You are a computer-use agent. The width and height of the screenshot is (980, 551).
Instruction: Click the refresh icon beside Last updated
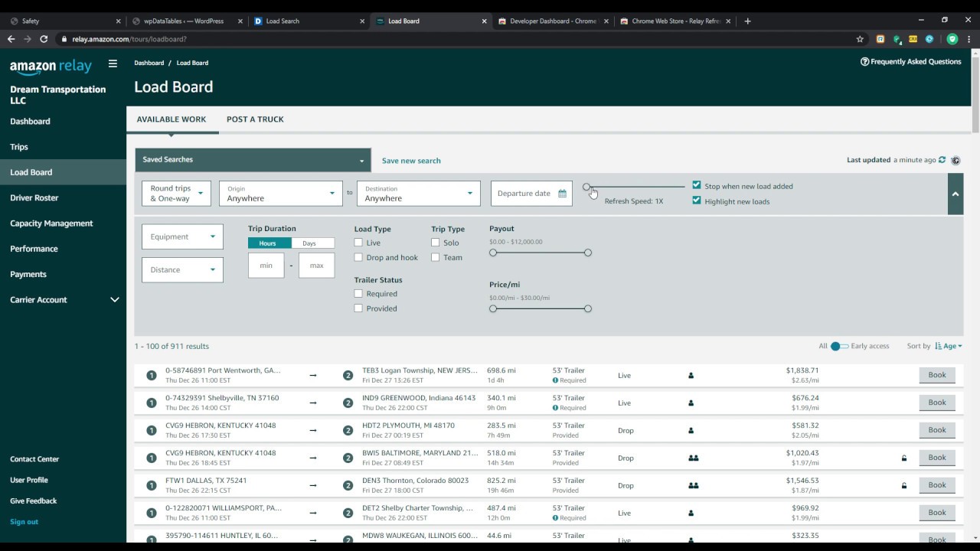[942, 160]
